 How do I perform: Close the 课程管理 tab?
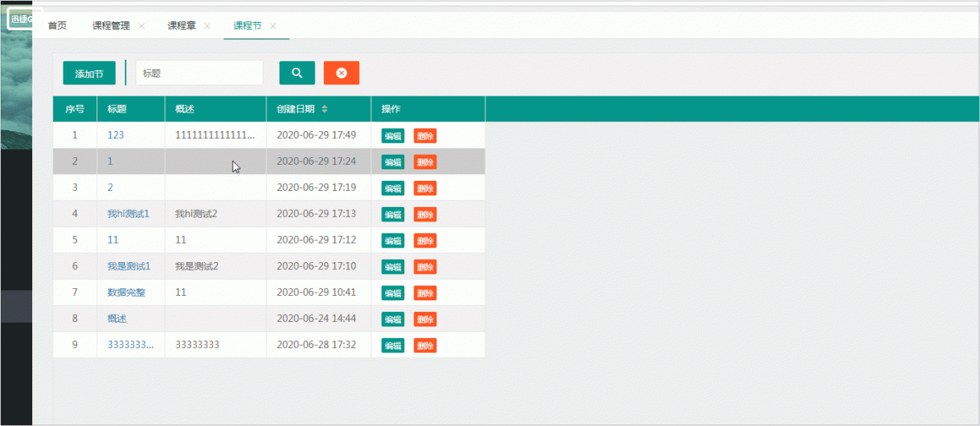(x=142, y=25)
